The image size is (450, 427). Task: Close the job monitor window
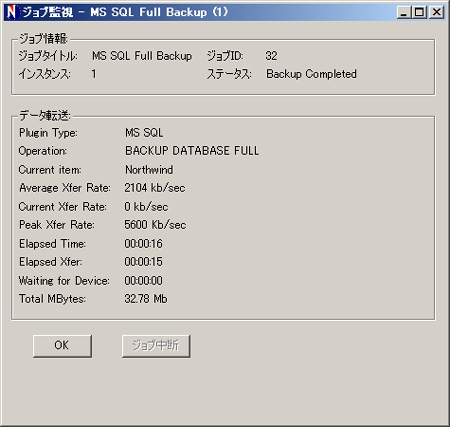point(436,12)
